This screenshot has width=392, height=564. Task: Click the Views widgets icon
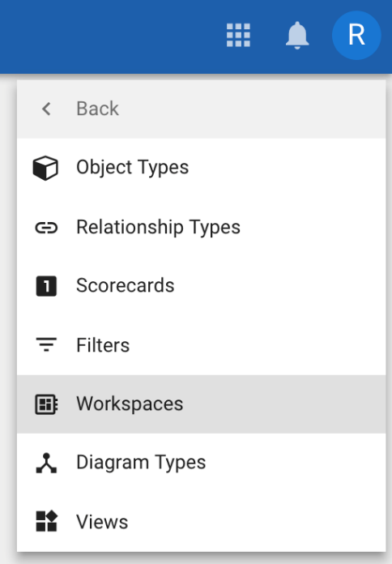click(x=47, y=521)
